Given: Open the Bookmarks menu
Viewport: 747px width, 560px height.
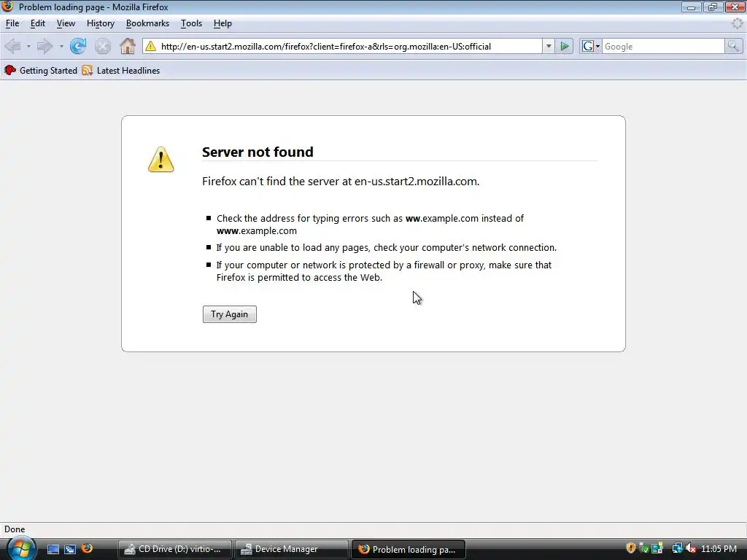Looking at the screenshot, I should click(147, 23).
